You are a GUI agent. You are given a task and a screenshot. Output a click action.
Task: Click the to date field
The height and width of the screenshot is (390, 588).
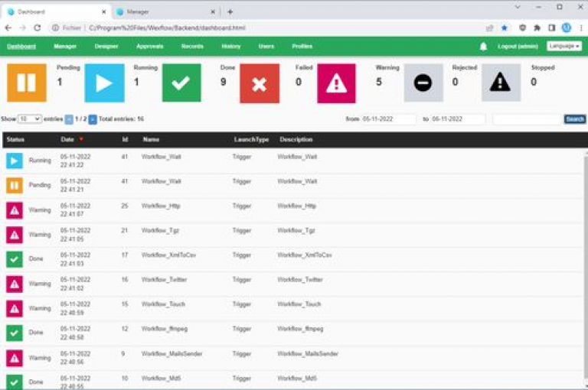pos(458,119)
